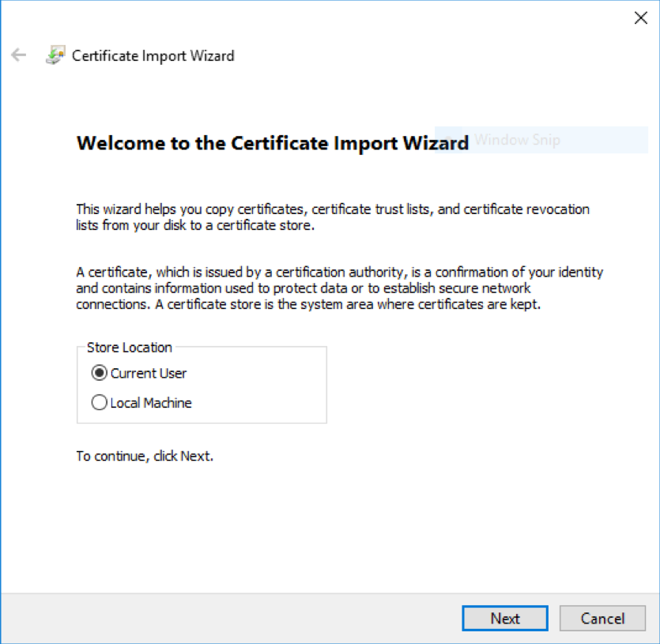Click the Next button

[x=504, y=618]
